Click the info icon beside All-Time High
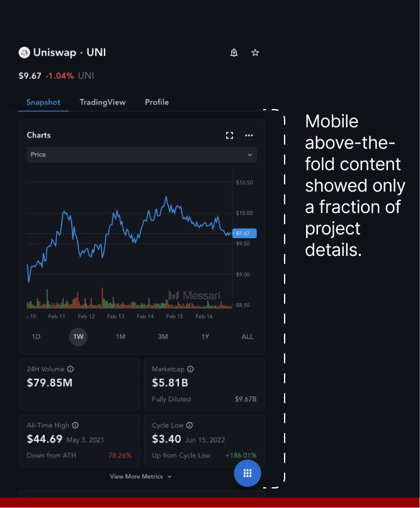420x508 pixels. pos(75,425)
